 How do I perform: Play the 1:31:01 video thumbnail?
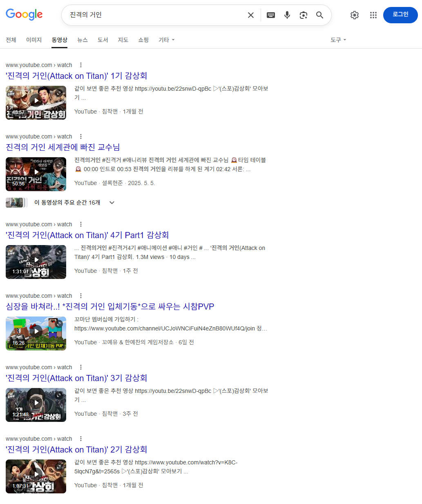[x=36, y=262]
